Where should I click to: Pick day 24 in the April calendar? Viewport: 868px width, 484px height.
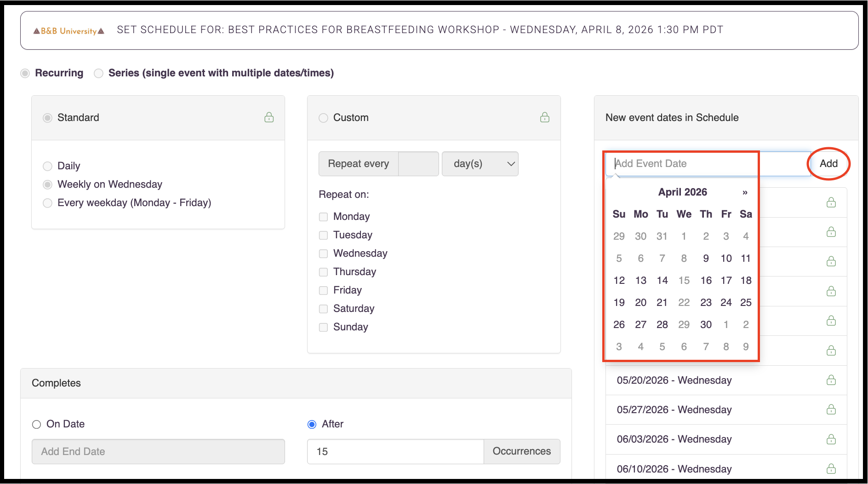(726, 302)
